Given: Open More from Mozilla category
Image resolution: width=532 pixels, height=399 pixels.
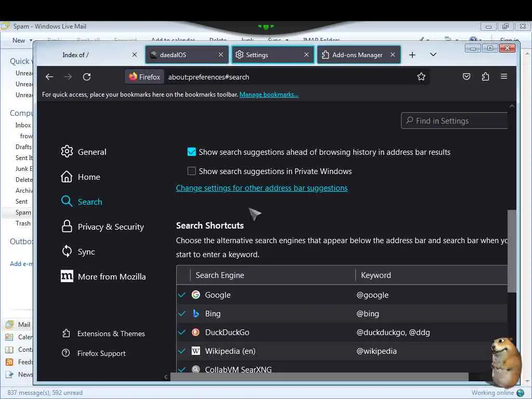Looking at the screenshot, I should (x=103, y=276).
